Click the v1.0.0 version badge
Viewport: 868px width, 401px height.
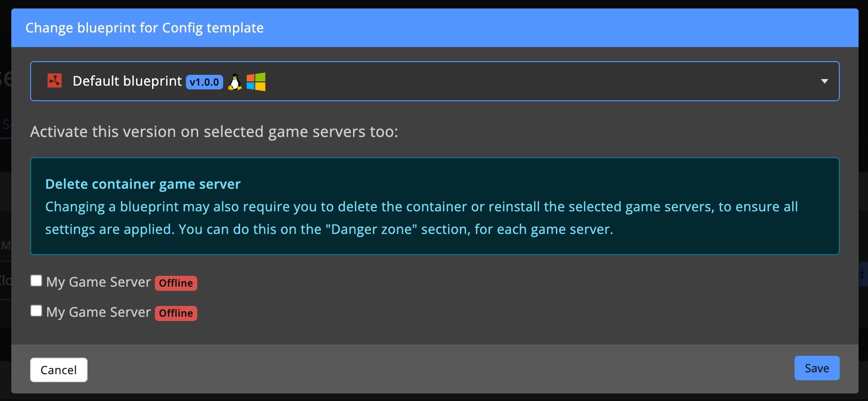click(204, 82)
